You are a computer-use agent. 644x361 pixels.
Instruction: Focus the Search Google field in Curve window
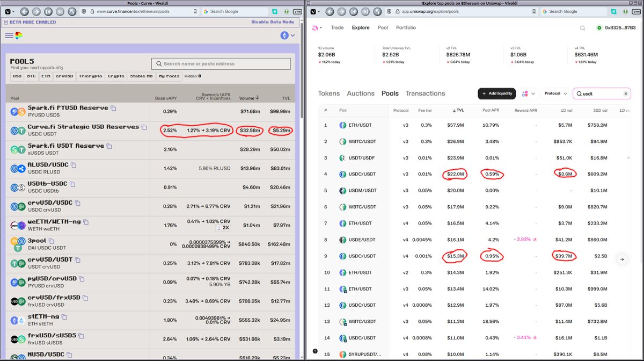point(234,11)
